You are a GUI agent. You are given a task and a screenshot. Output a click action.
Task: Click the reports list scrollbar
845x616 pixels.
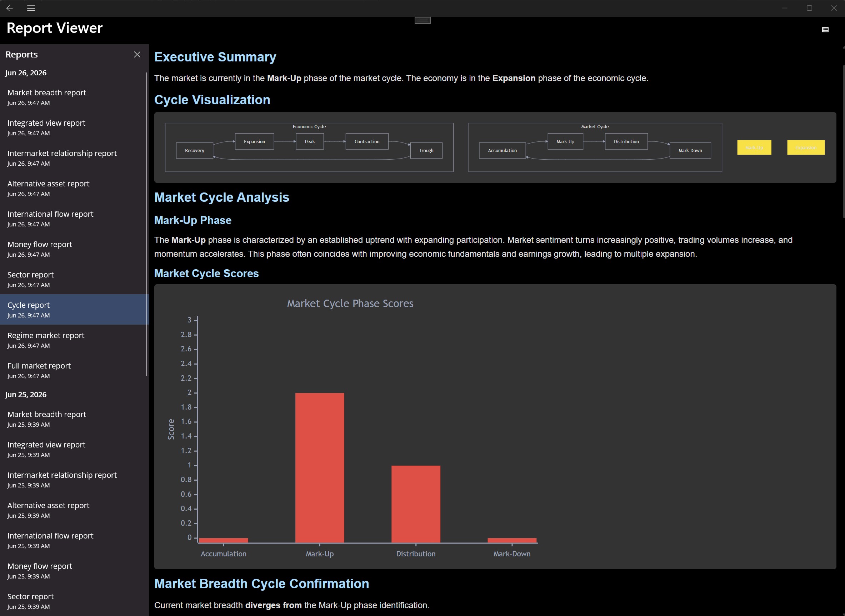click(146, 224)
